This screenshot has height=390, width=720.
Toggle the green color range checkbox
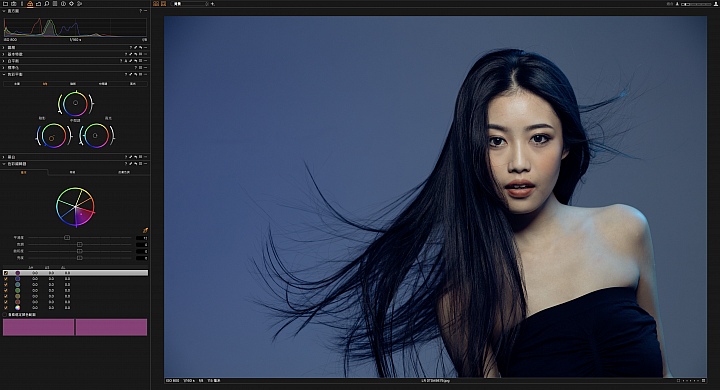tap(6, 290)
